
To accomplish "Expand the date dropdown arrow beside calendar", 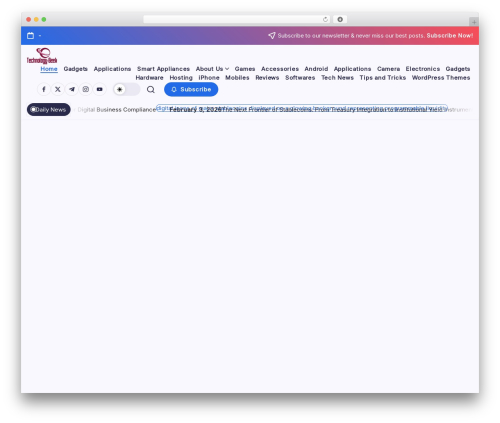I will (x=40, y=35).
